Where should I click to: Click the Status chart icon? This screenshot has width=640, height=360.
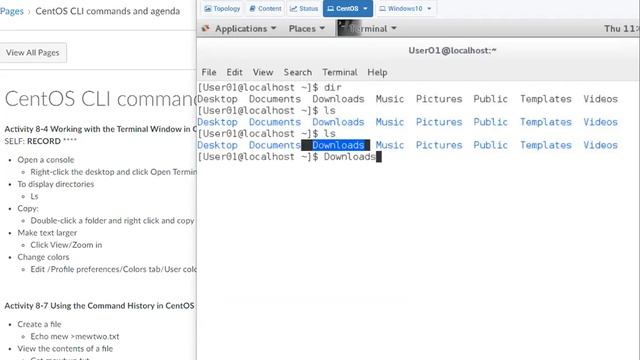tap(293, 9)
